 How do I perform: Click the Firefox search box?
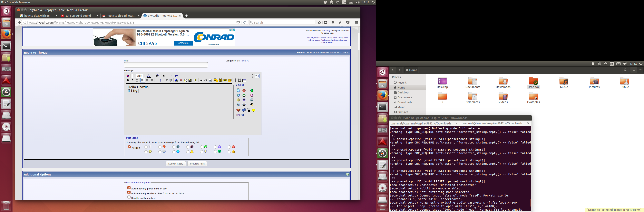pos(282,23)
